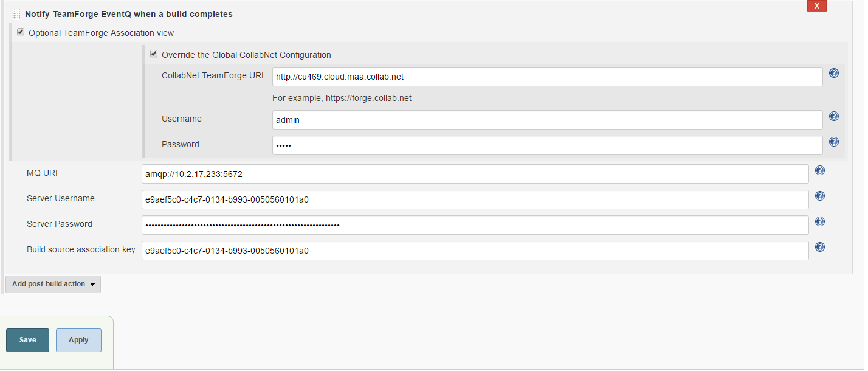Click the 'Server Username' label
868x371 pixels.
click(x=61, y=198)
